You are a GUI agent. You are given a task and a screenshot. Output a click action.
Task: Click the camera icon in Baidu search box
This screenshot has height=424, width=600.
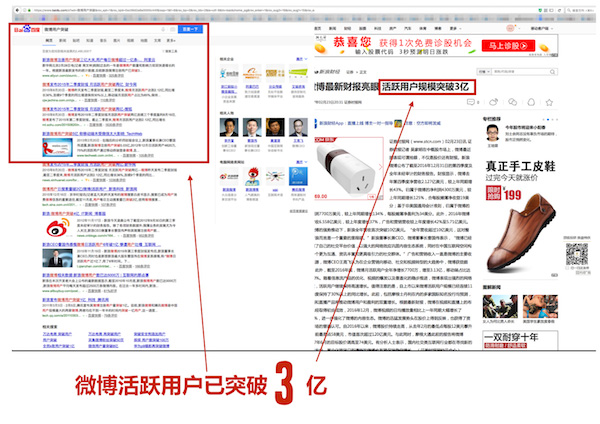tap(173, 29)
